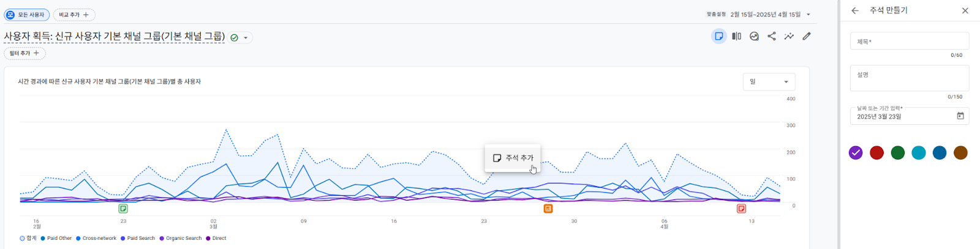Click the 설명 description field
The height and width of the screenshot is (249, 980).
click(910, 78)
